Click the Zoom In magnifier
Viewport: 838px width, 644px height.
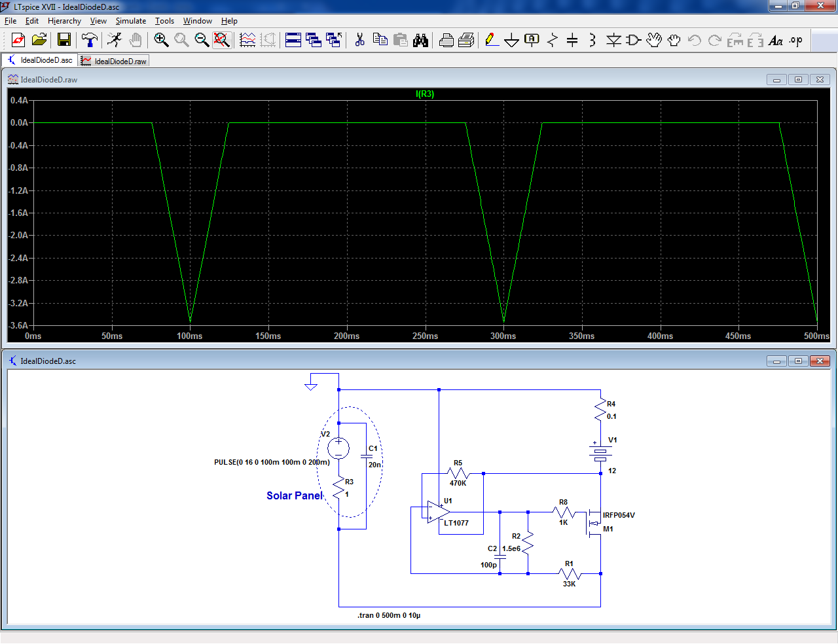point(161,41)
